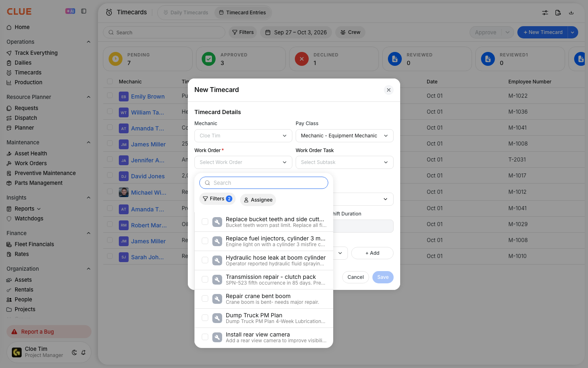
Task: Click the Reviewed1 status document icon
Action: 488,59
